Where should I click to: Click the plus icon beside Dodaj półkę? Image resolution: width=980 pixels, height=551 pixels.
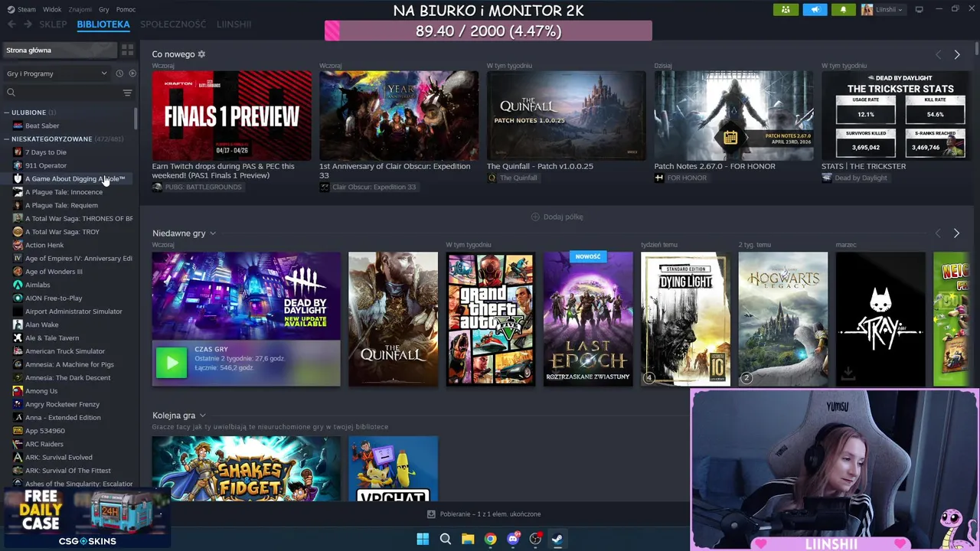click(x=535, y=217)
